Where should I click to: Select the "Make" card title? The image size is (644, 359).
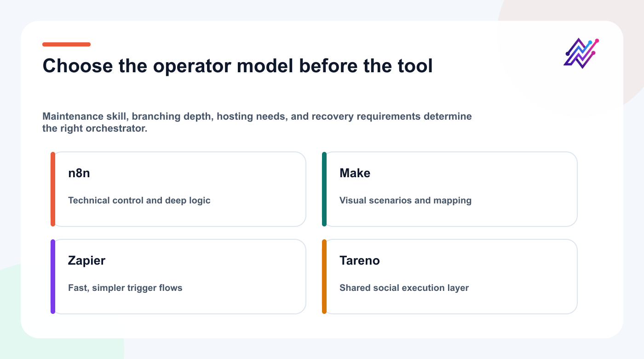click(355, 174)
